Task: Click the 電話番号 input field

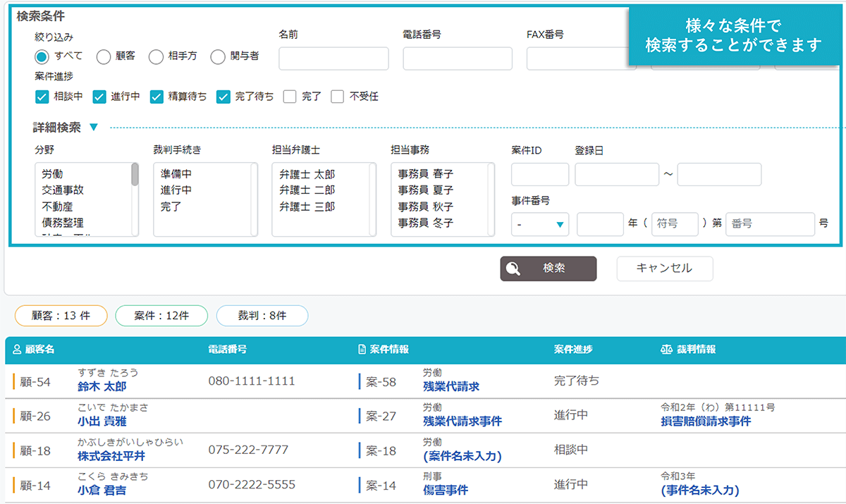Action: 458,59
